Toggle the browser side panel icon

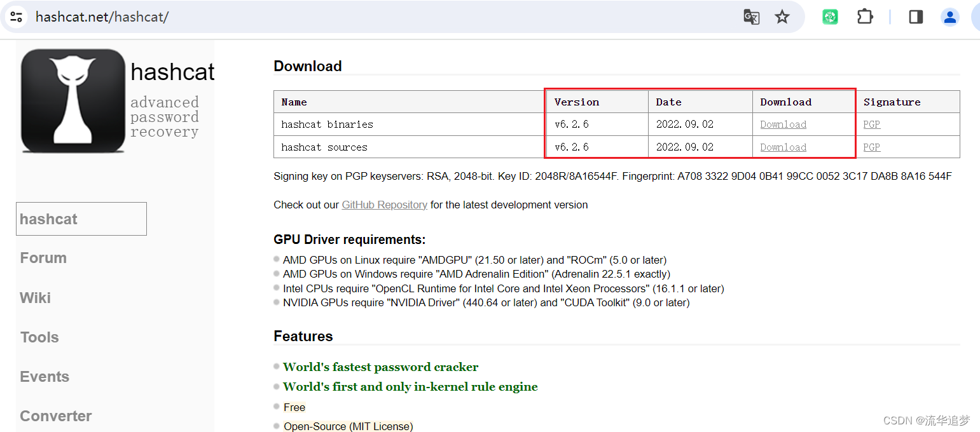(916, 17)
